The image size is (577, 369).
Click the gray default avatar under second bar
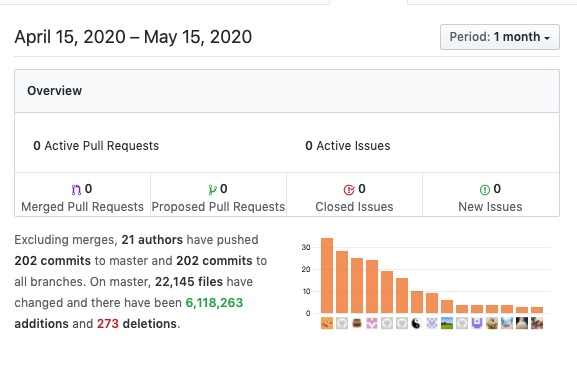click(342, 323)
